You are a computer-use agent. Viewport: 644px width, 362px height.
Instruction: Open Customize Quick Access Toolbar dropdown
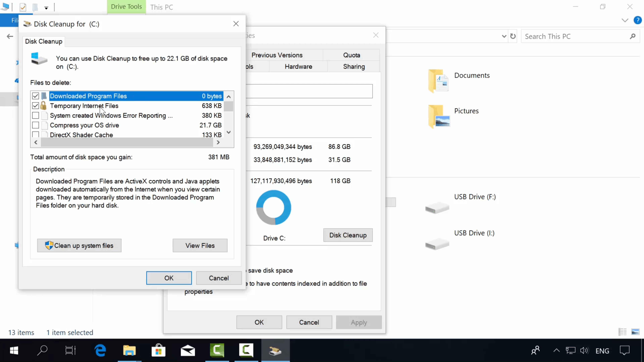(46, 8)
